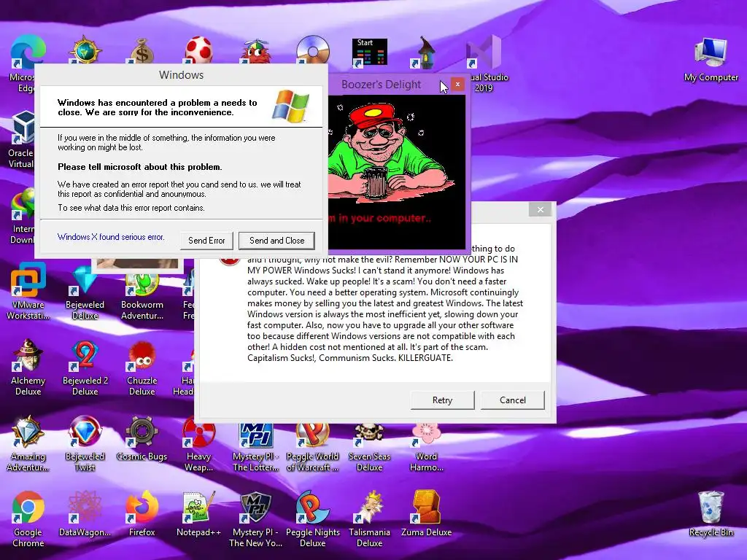The image size is (747, 560).
Task: Open Bejeweled Deluxe desktop icon
Action: [x=85, y=281]
